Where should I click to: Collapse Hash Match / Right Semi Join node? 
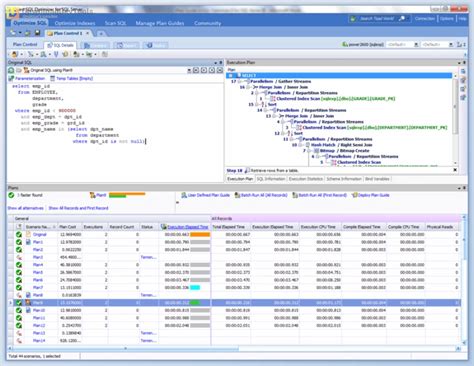[300, 145]
